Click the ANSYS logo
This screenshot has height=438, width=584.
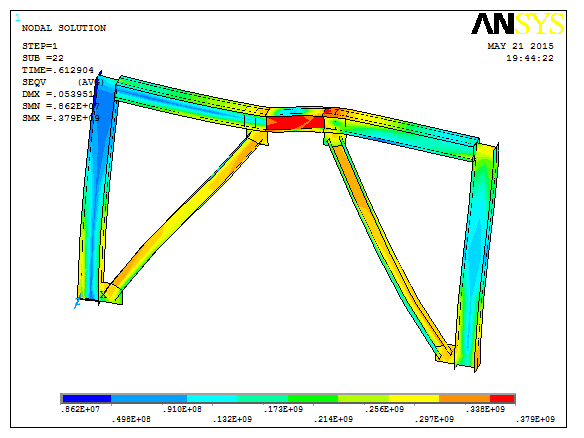(x=518, y=24)
